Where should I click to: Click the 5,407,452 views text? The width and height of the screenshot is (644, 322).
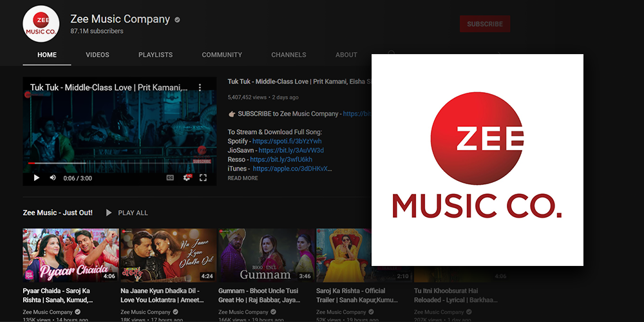tap(247, 98)
